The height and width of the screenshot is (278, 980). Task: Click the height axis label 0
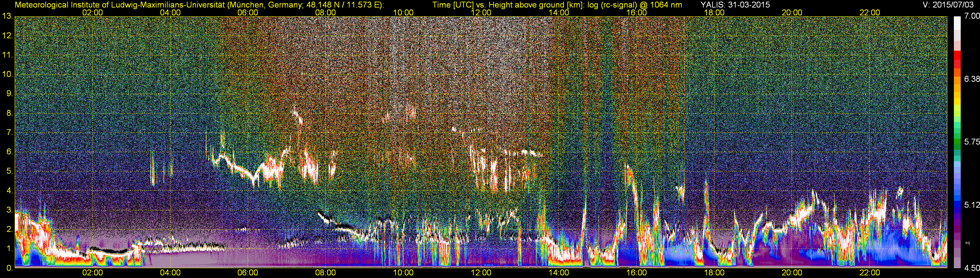9,268
